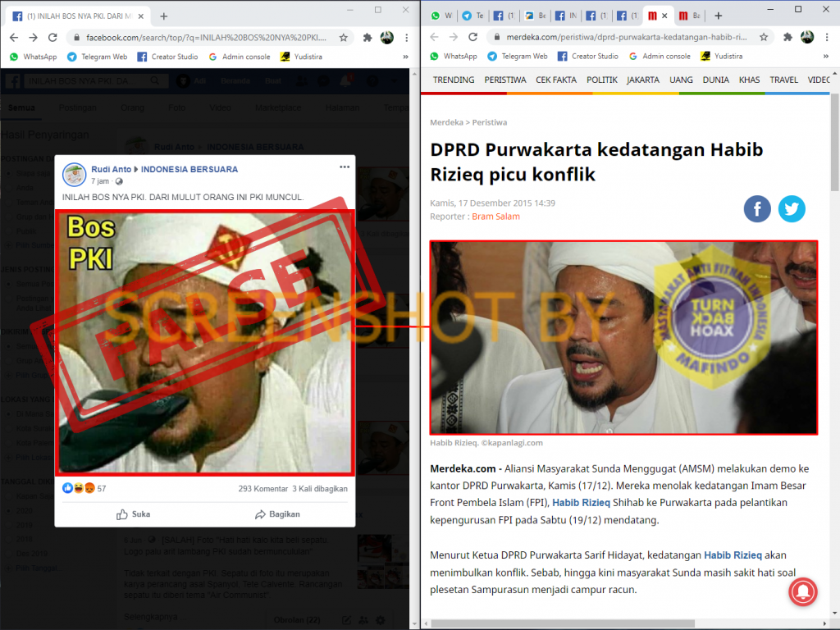This screenshot has width=840, height=630.
Task: Open Chrome menu in Merdeka window
Action: point(828,38)
